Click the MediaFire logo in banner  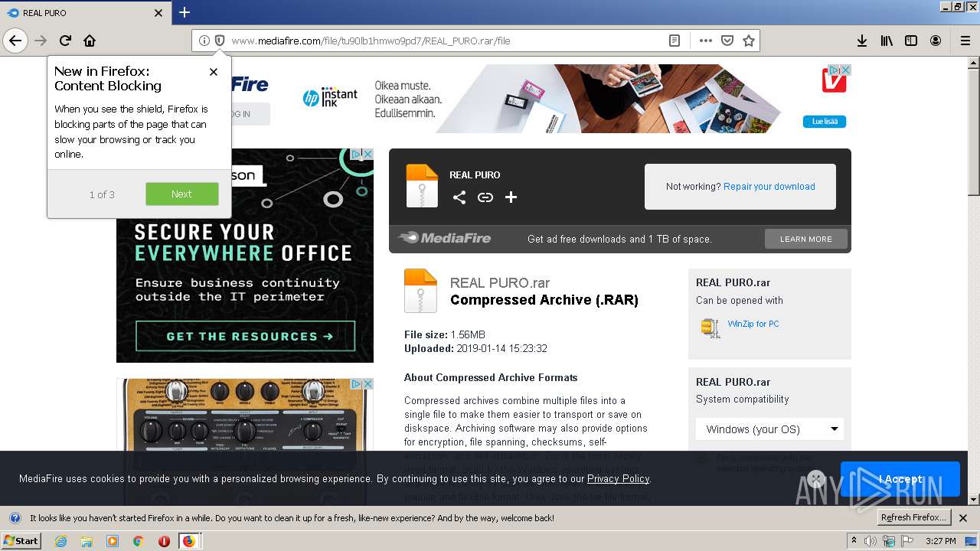444,238
